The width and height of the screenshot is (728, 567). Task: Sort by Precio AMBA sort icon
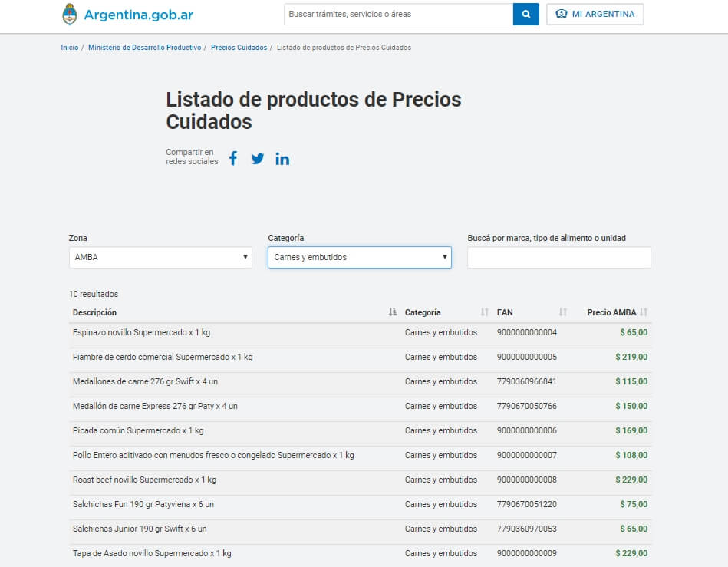[644, 312]
